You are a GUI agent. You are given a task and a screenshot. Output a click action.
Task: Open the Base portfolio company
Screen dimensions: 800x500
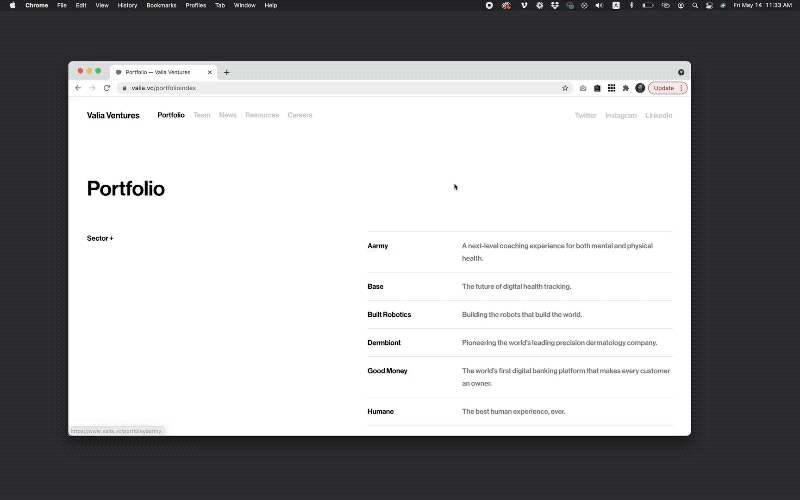pos(375,287)
